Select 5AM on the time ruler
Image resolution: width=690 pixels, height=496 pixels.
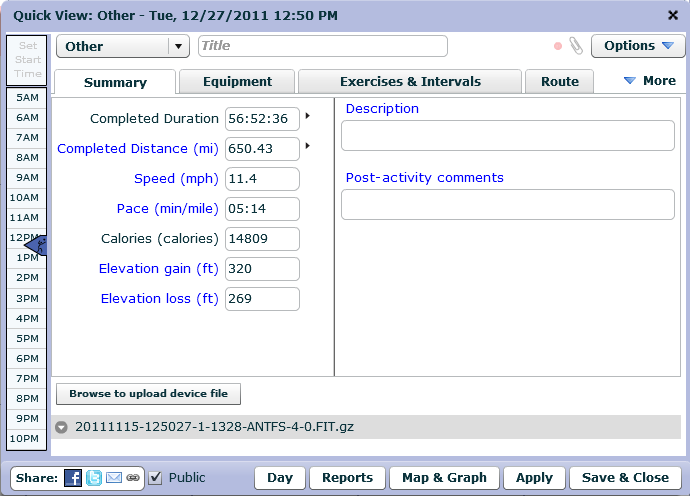[27, 98]
